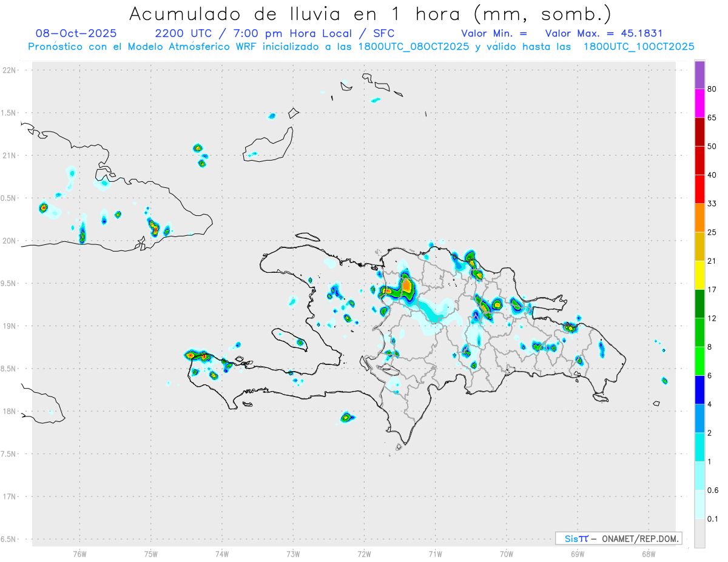This screenshot has height=562, width=728.
Task: Select the "17N" latitude label
Action: [10, 497]
